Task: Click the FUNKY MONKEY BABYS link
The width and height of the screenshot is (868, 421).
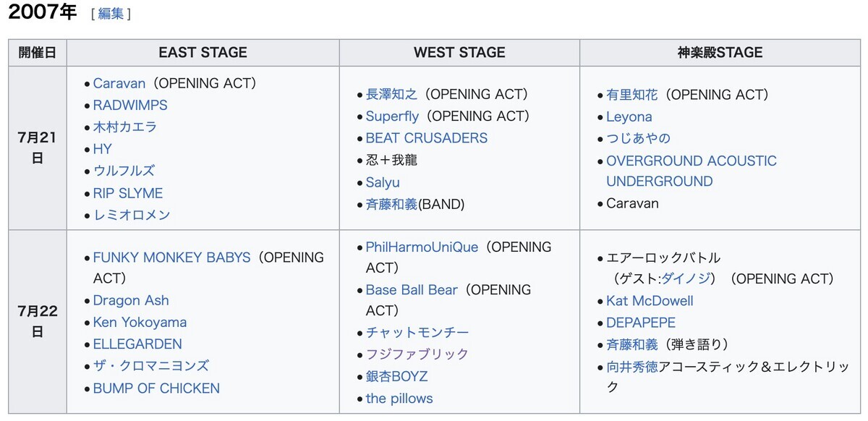Action: pos(172,257)
